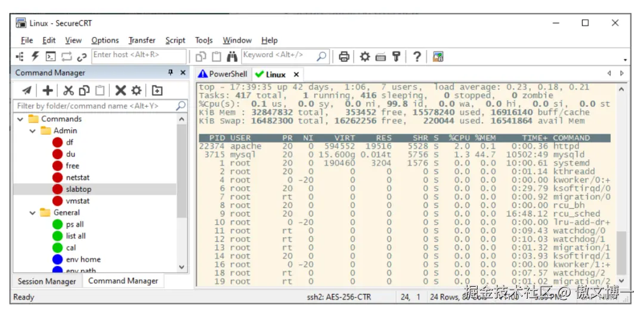Click the terminal's vertical scrollbar down arrow
644x310 pixels.
[622, 281]
